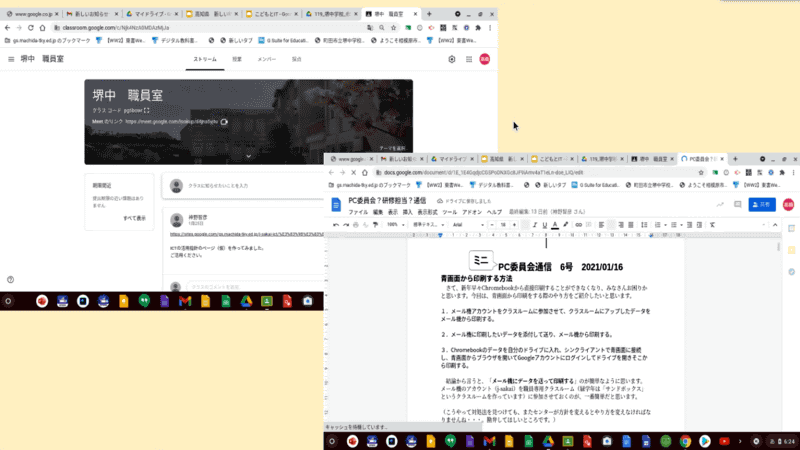This screenshot has height=450, width=800.
Task: Expand class code fullscreen icon in banner
Action: point(147,110)
